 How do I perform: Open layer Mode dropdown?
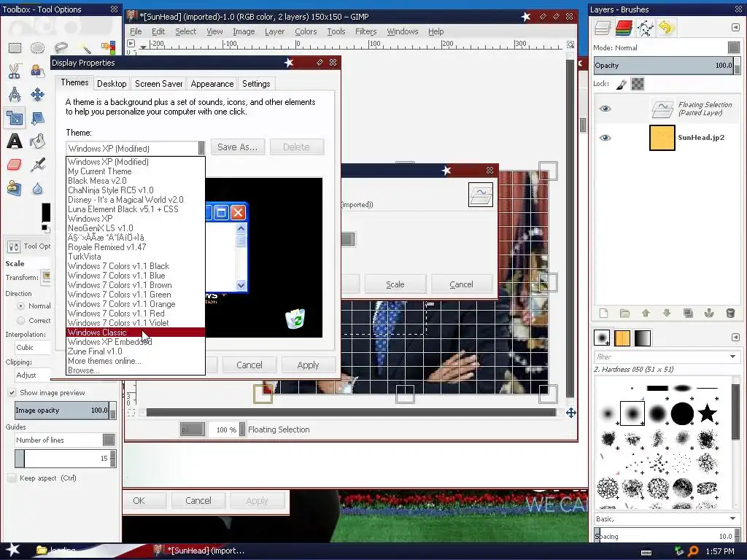734,47
